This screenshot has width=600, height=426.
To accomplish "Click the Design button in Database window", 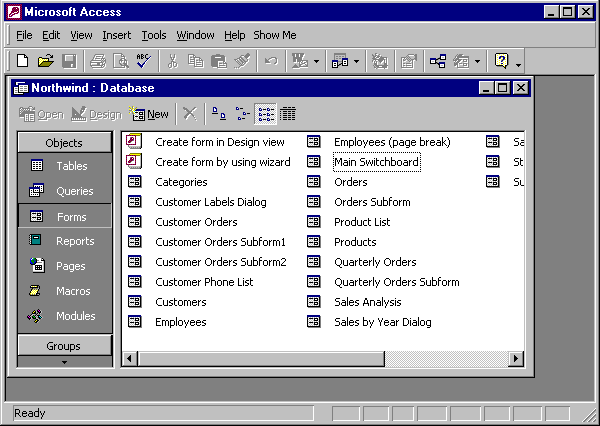I will pos(96,114).
